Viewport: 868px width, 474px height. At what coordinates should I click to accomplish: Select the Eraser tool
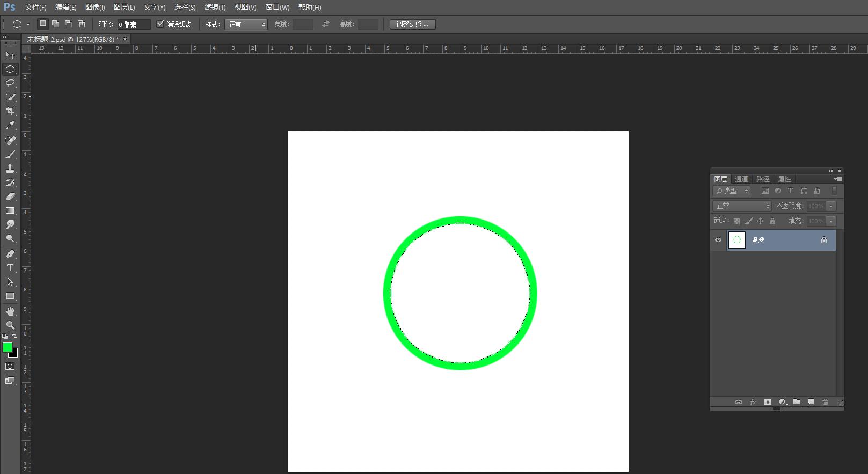point(10,196)
